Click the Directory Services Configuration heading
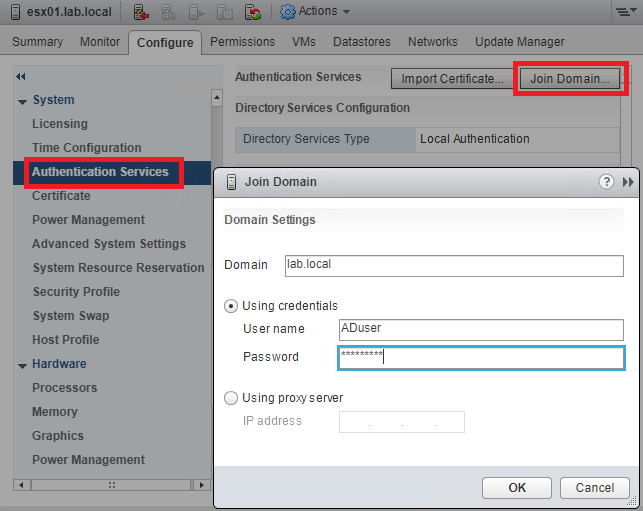 (322, 108)
